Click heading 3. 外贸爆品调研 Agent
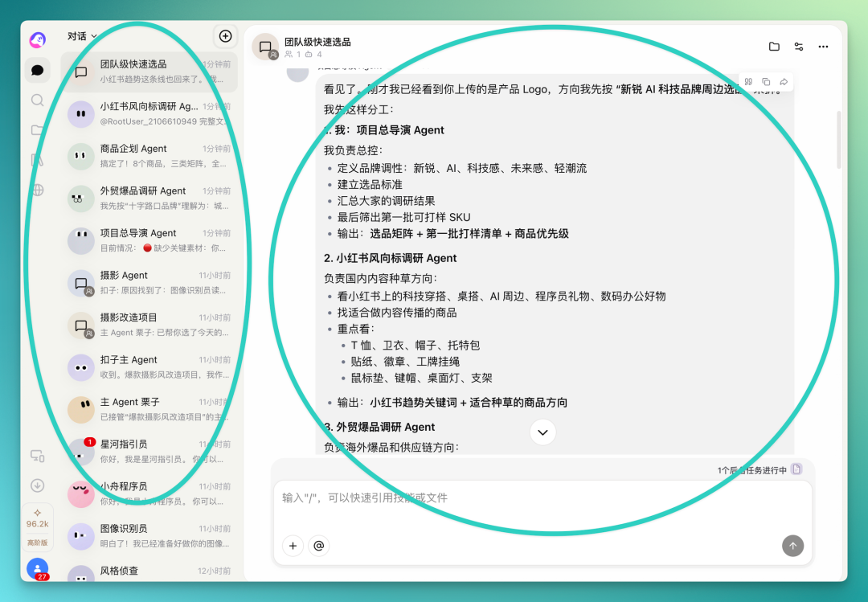 (379, 427)
